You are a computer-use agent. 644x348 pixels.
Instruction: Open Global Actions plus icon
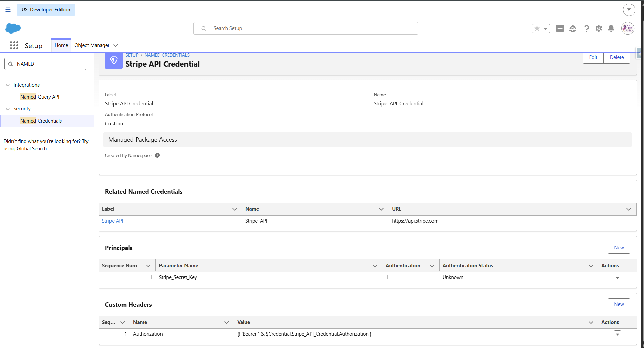tap(560, 28)
